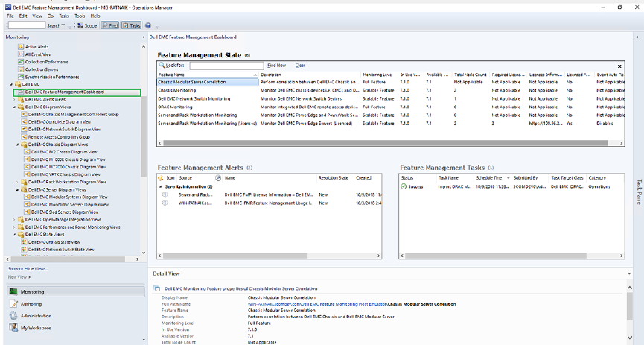644x345 pixels.
Task: Collapse the Dell EMC Server Diagram Views folder
Action: click(17, 189)
